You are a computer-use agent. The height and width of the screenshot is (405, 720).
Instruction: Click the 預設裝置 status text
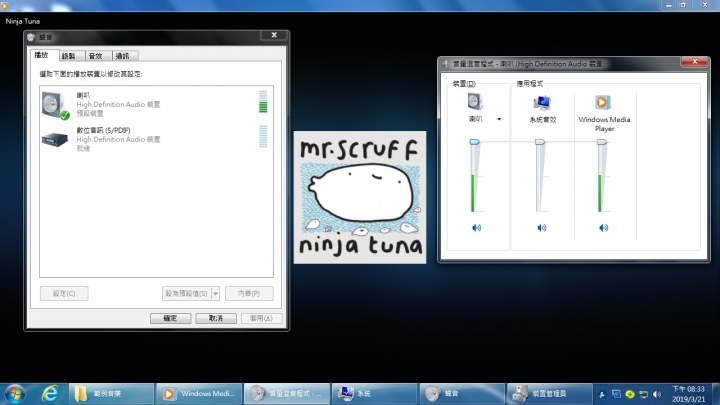pyautogui.click(x=90, y=113)
